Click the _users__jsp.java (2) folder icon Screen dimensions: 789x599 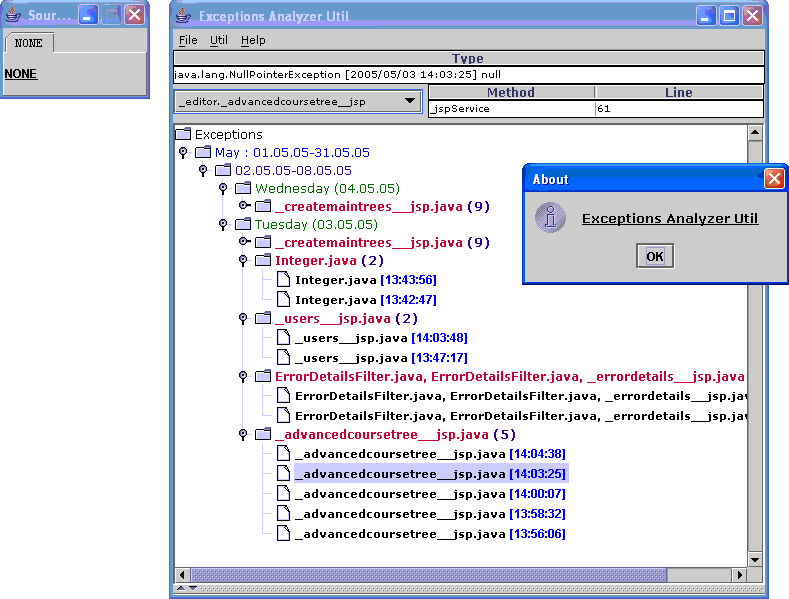(x=263, y=318)
